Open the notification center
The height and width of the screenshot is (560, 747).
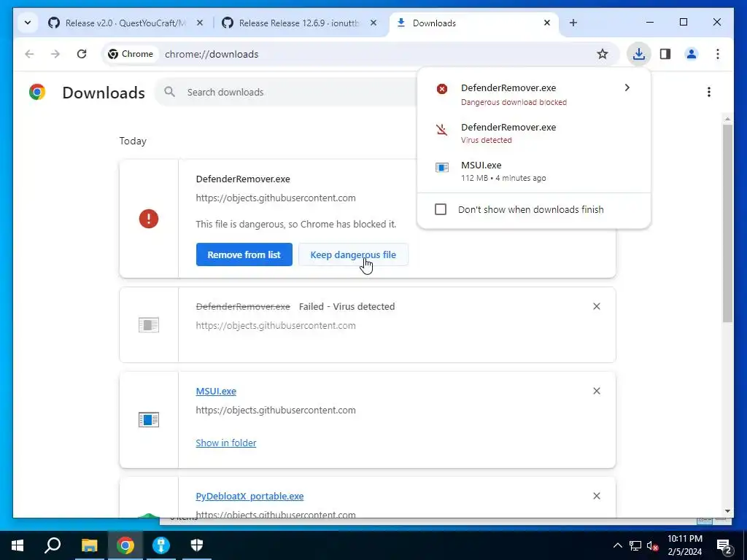(724, 545)
